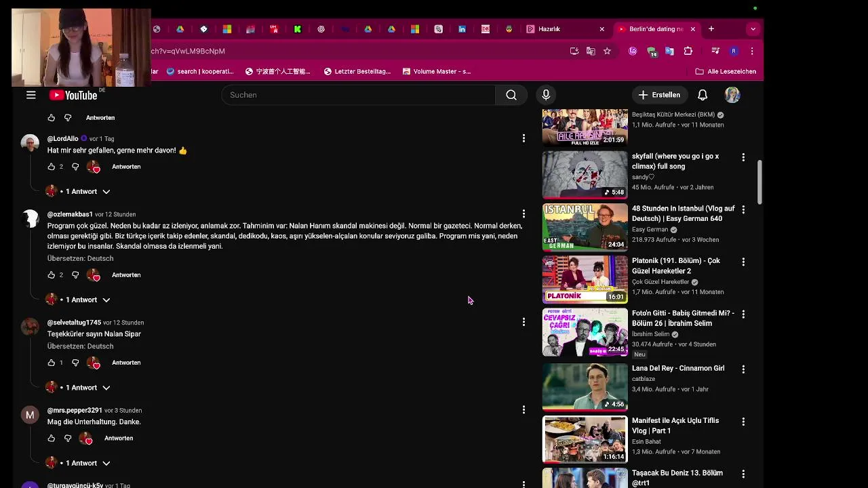Open Google Translate icon in address bar

[x=591, y=51]
